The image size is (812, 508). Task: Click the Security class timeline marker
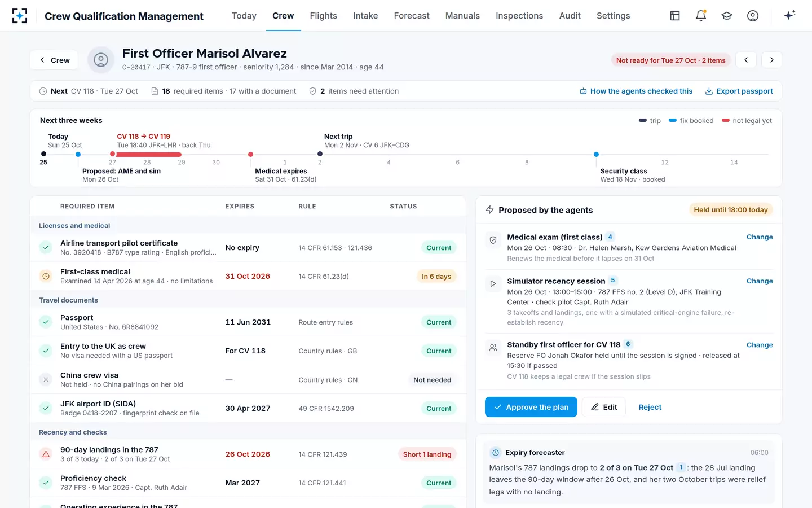(596, 154)
